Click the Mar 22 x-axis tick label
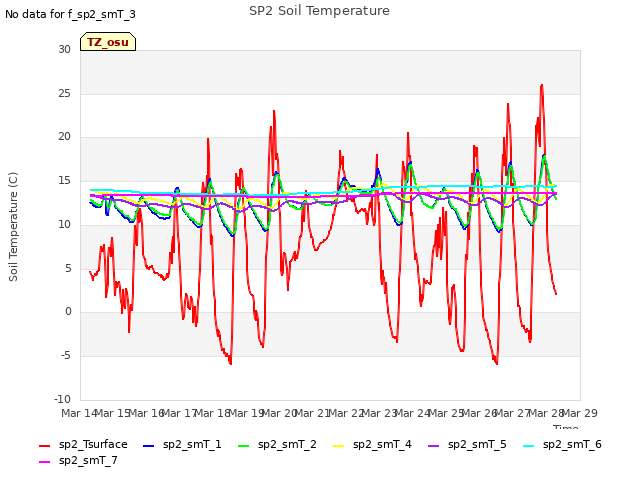Viewport: 640px width, 480px height. [x=346, y=413]
